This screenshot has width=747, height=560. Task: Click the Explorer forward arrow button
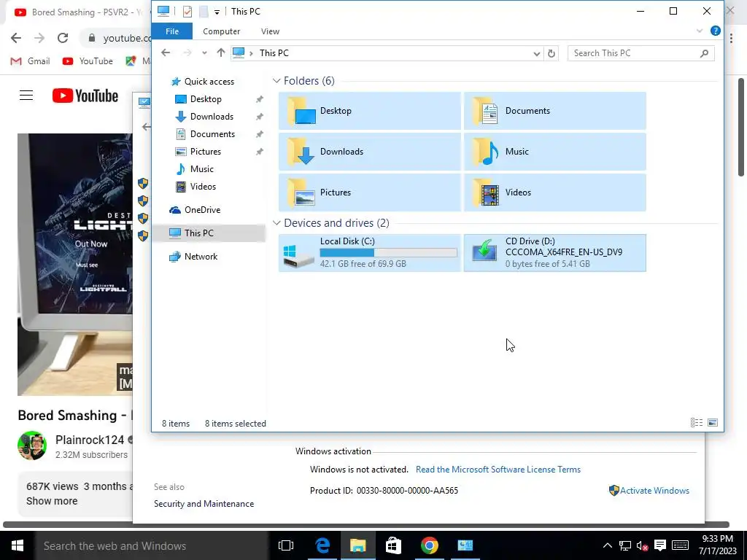click(187, 52)
